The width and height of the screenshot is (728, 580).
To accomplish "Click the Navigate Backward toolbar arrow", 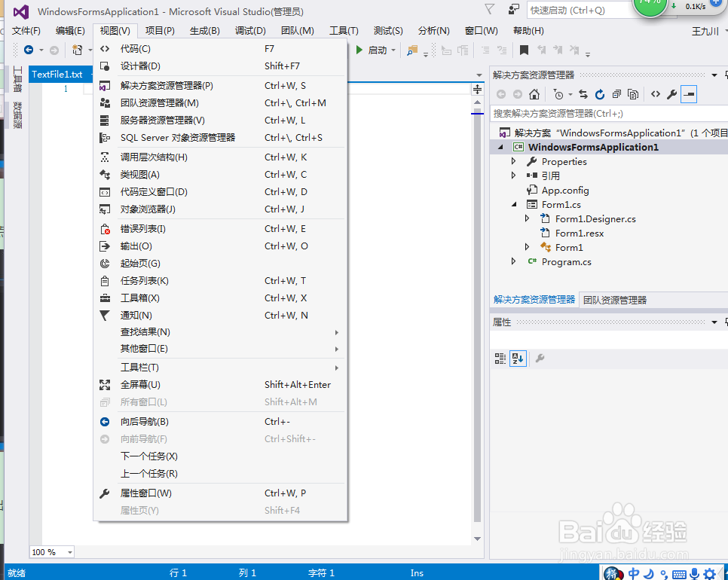I will click(x=29, y=50).
